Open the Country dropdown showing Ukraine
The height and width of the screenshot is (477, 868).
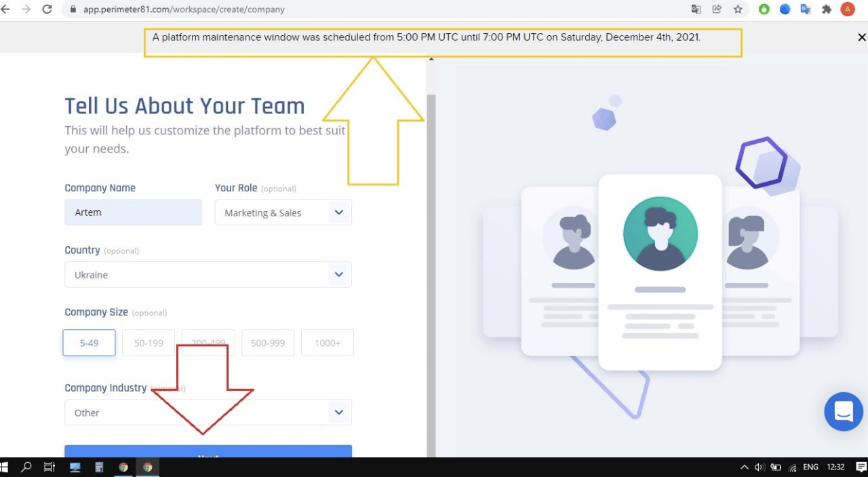pyautogui.click(x=208, y=275)
